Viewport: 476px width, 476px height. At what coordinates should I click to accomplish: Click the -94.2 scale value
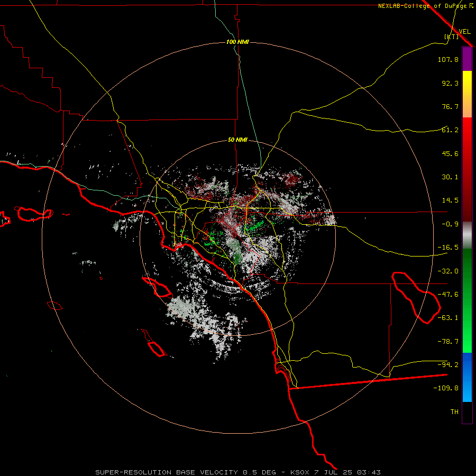(x=448, y=365)
